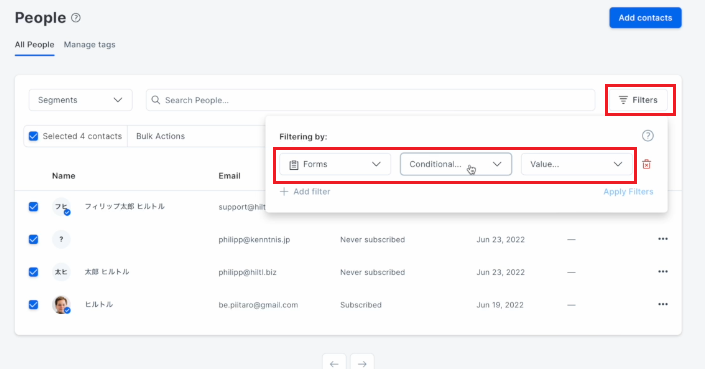Click the Add contacts button
This screenshot has width=705, height=369.
point(645,18)
